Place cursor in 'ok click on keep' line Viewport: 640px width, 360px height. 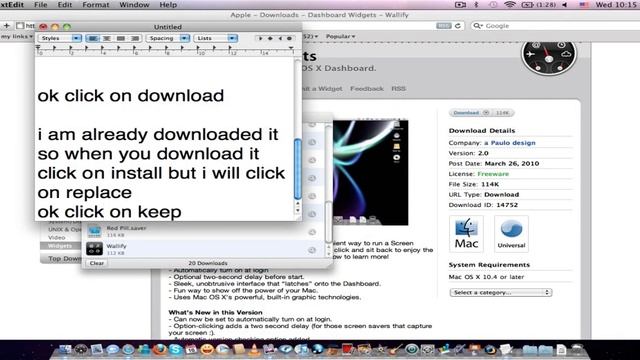pyautogui.click(x=109, y=212)
